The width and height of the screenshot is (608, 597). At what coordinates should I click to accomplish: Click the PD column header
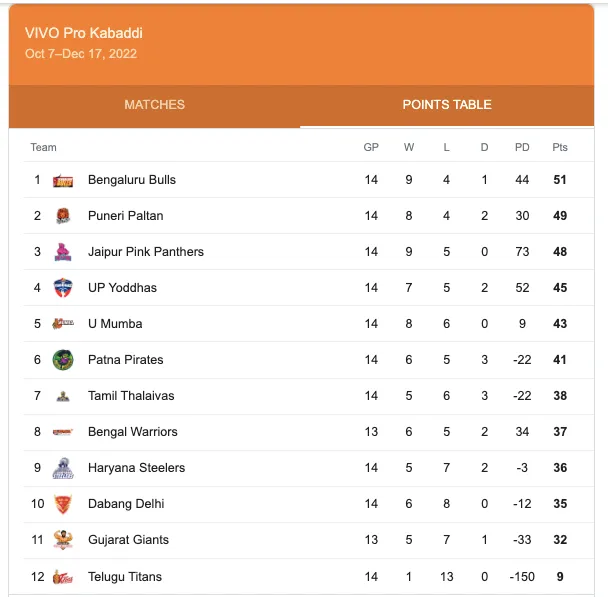pos(522,147)
